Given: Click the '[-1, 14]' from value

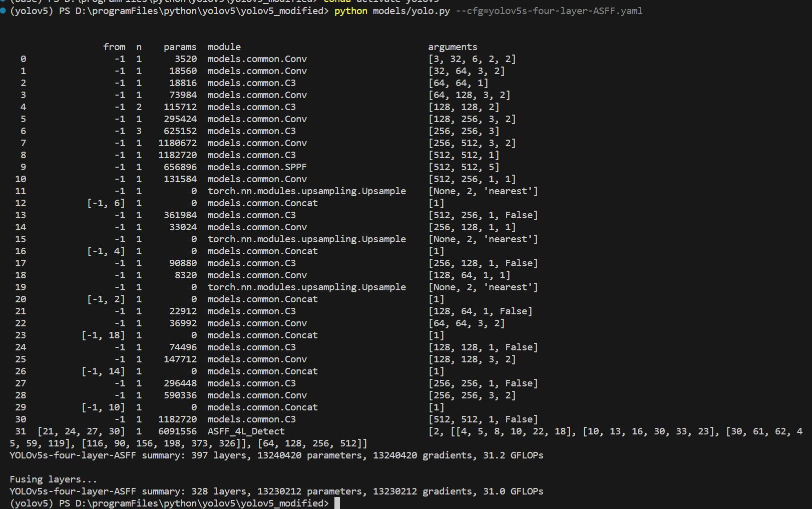Looking at the screenshot, I should [103, 371].
